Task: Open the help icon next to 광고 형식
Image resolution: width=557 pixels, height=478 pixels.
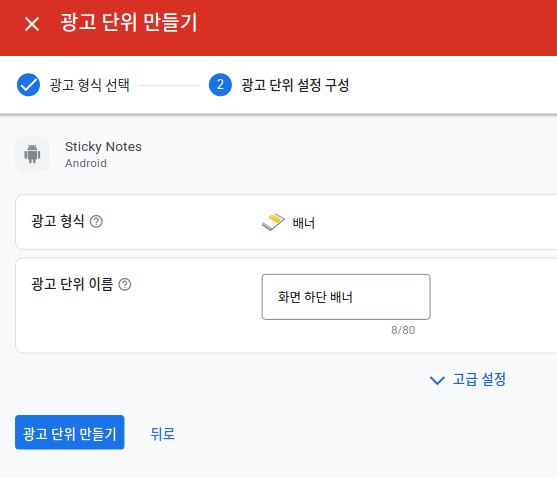Action: 96,222
